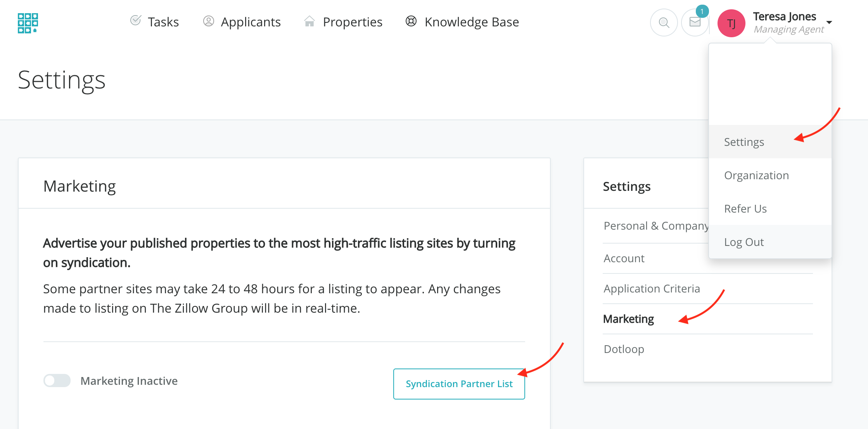Viewport: 868px width, 429px height.
Task: Go to Application Criteria settings
Action: [652, 289]
